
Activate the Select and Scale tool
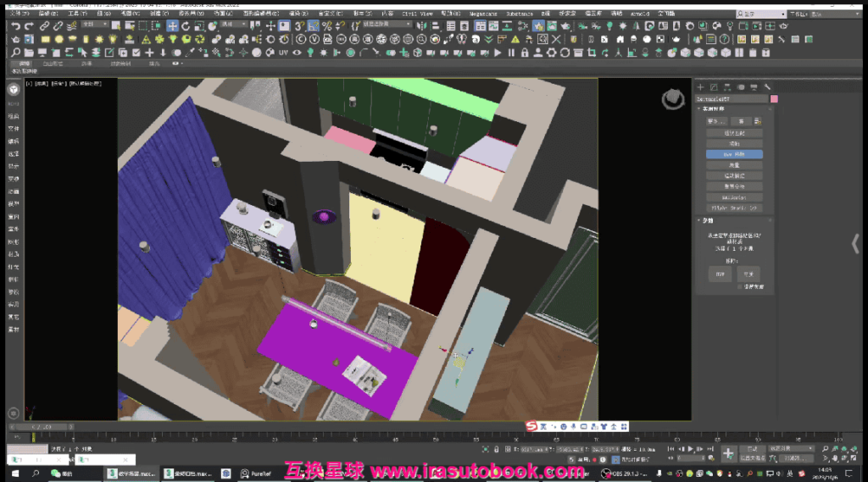click(199, 26)
